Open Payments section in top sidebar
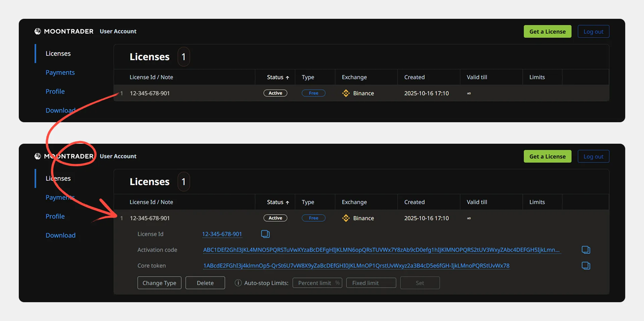Image resolution: width=644 pixels, height=321 pixels. (x=60, y=73)
